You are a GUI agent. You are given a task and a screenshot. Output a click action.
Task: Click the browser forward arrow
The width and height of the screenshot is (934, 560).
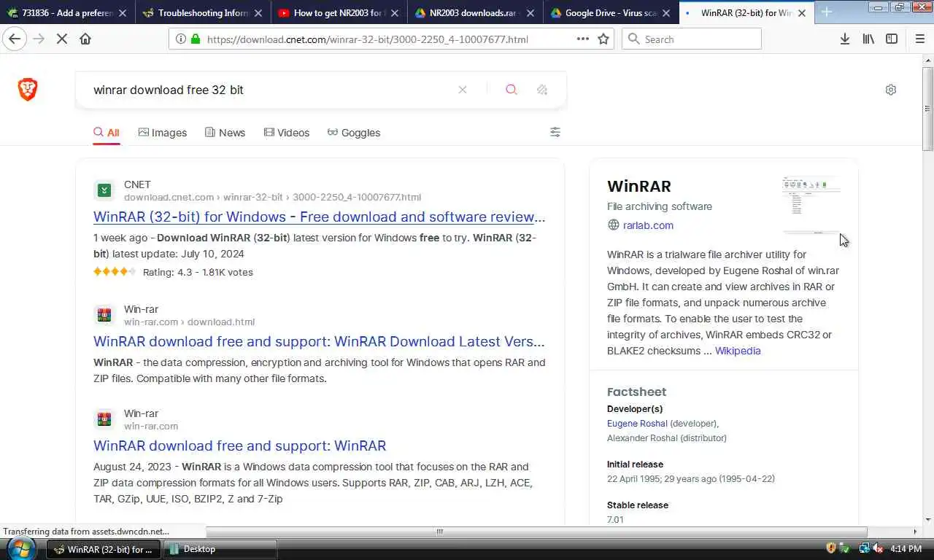pyautogui.click(x=39, y=39)
